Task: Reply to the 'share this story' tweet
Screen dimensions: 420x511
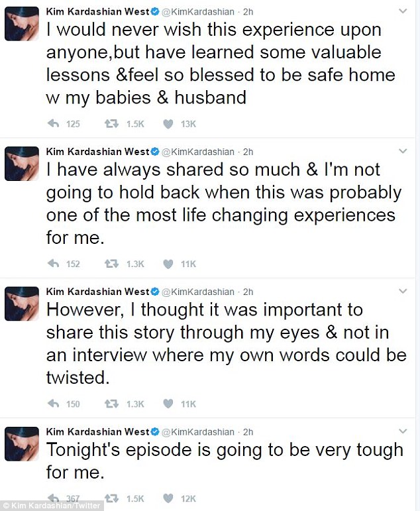Action: (x=53, y=404)
